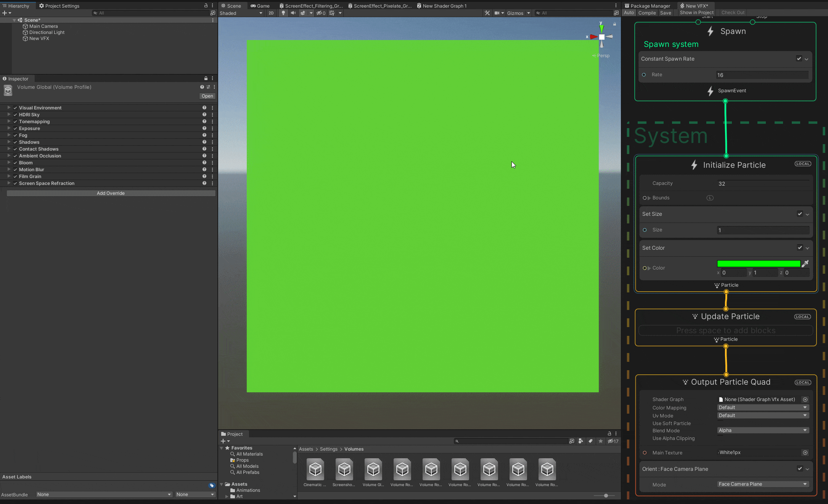The height and width of the screenshot is (504, 828).
Task: Open scene camera settings icon
Action: point(497,13)
